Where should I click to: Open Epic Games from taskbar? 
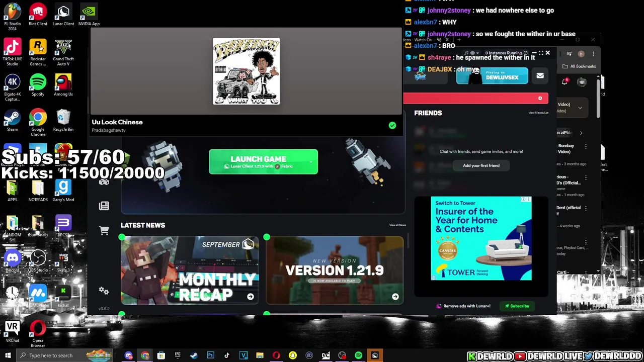[x=178, y=355]
